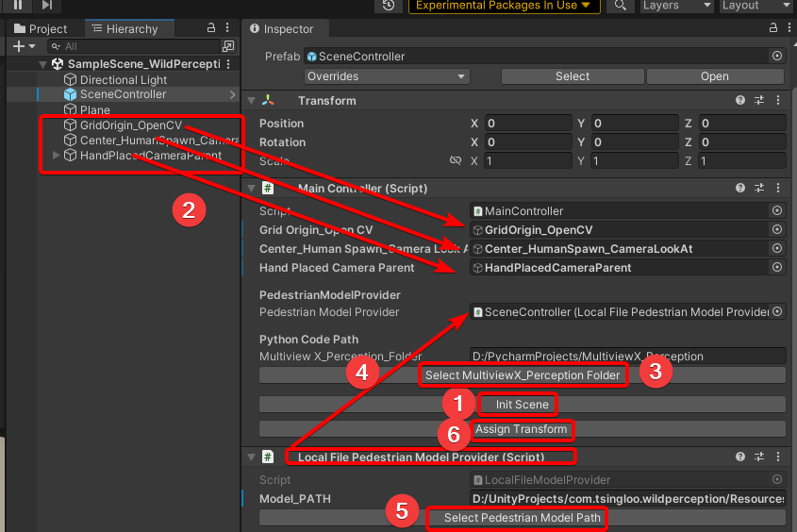Collapse the Transform component
This screenshot has height=532, width=797.
252,101
